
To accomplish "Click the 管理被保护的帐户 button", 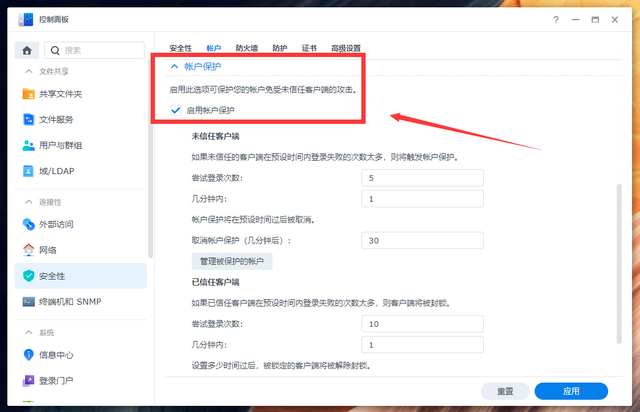I will [232, 261].
